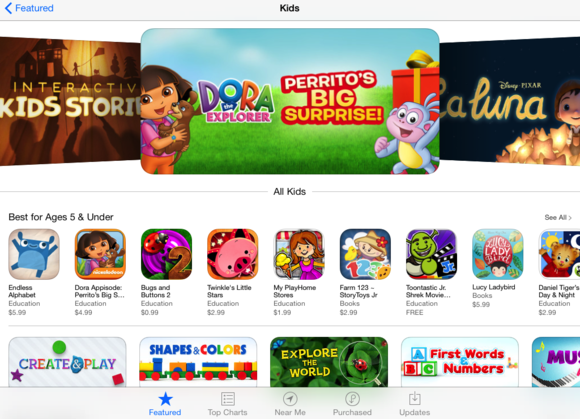This screenshot has height=419, width=580.
Task: Select the Interactive Kids Stories banner
Action: pos(70,101)
